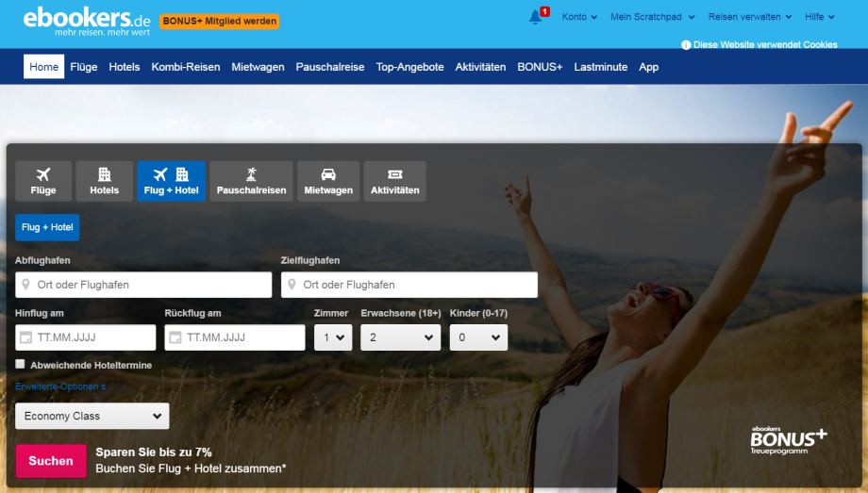Select the Aktivitäten search tab
Screen dimensions: 868x493
coord(394,181)
